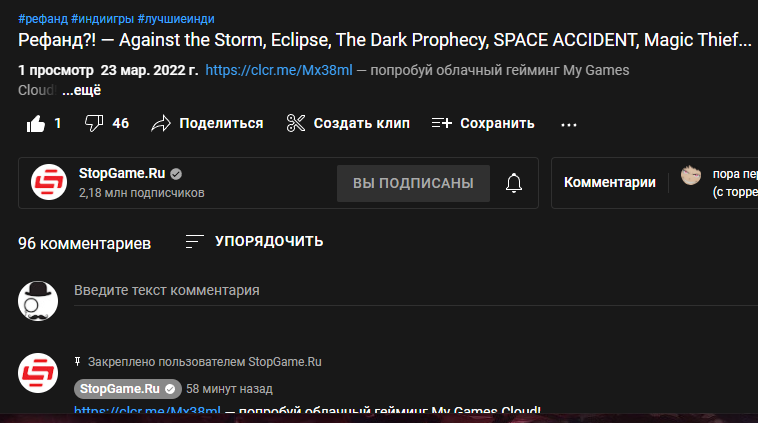Click the #рефанд hashtag
The width and height of the screenshot is (758, 423).
point(43,19)
